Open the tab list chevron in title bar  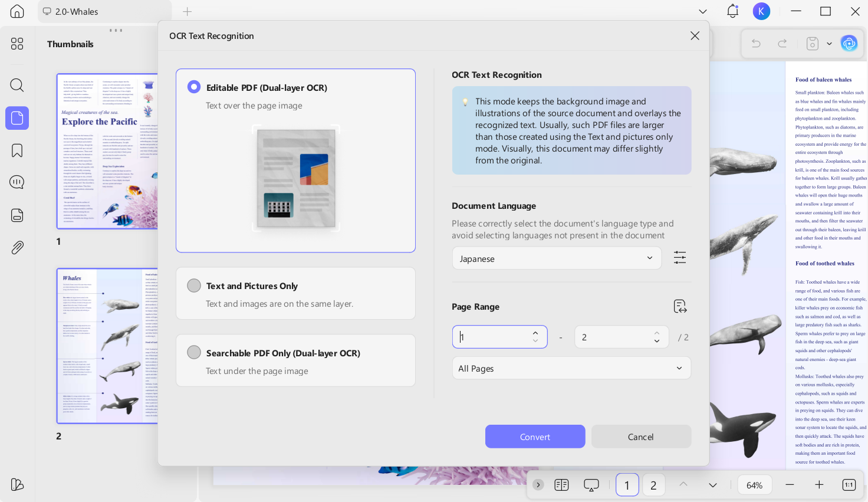(x=702, y=11)
